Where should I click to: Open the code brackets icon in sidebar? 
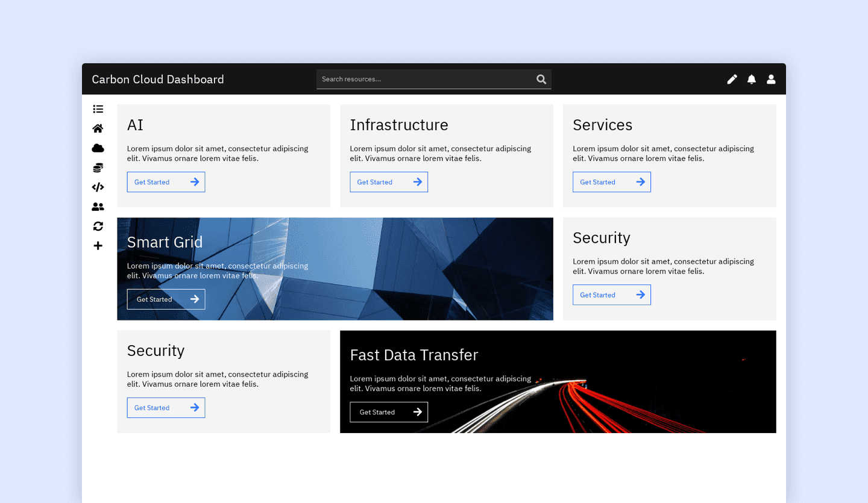pyautogui.click(x=98, y=187)
